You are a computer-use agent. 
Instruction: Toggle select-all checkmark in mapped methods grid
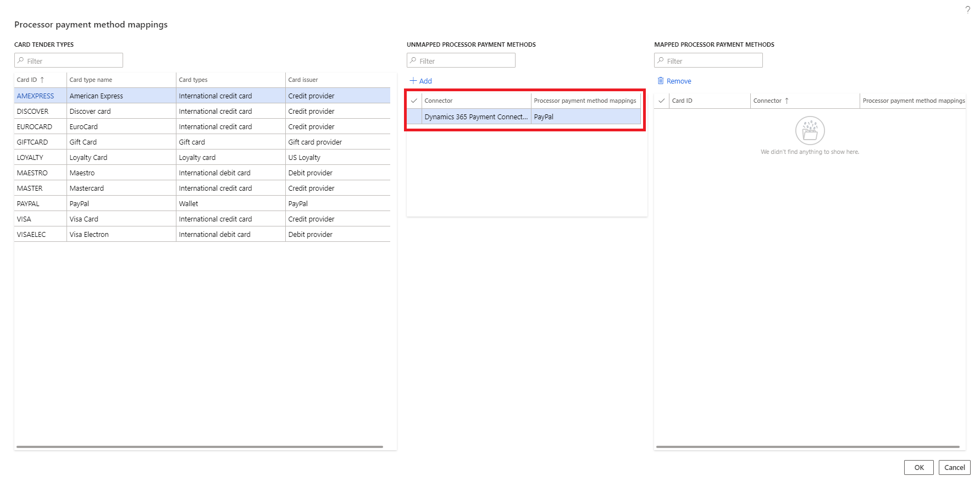pyautogui.click(x=661, y=101)
